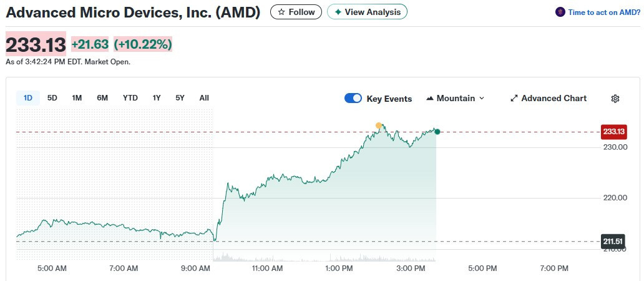The height and width of the screenshot is (281, 644).
Task: Select the 5Y time range
Action: click(x=180, y=97)
